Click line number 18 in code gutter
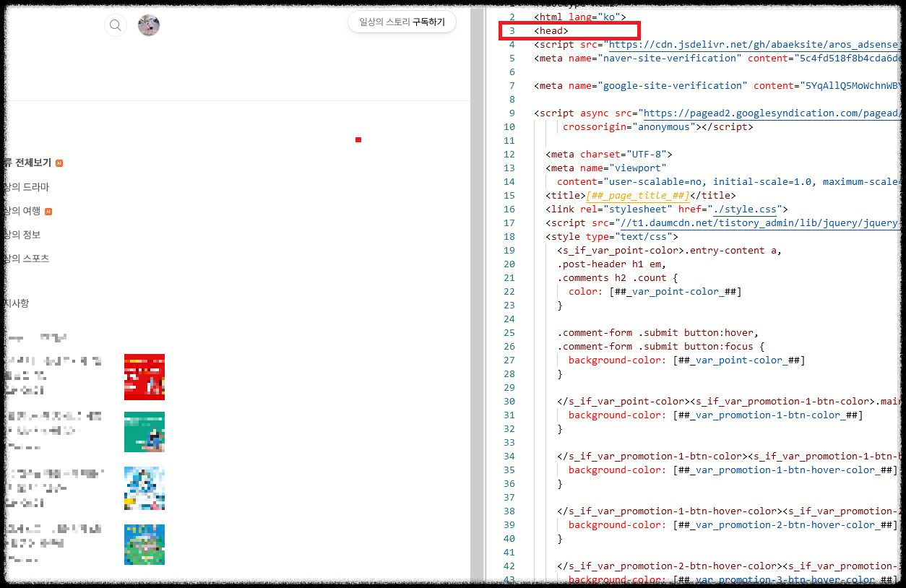Viewport: 906px width, 588px height. 509,237
